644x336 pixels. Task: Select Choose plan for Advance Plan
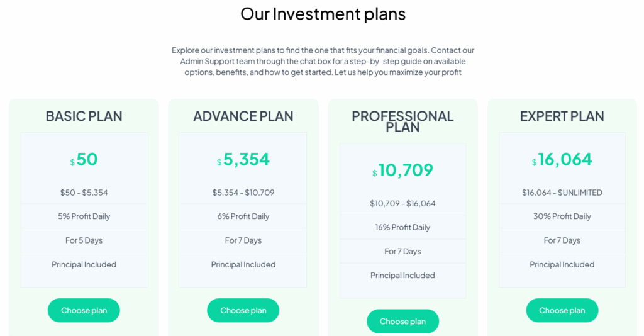[243, 310]
